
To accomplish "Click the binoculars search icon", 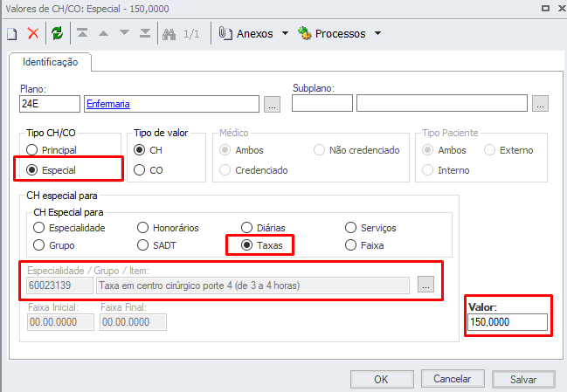I will pos(169,34).
